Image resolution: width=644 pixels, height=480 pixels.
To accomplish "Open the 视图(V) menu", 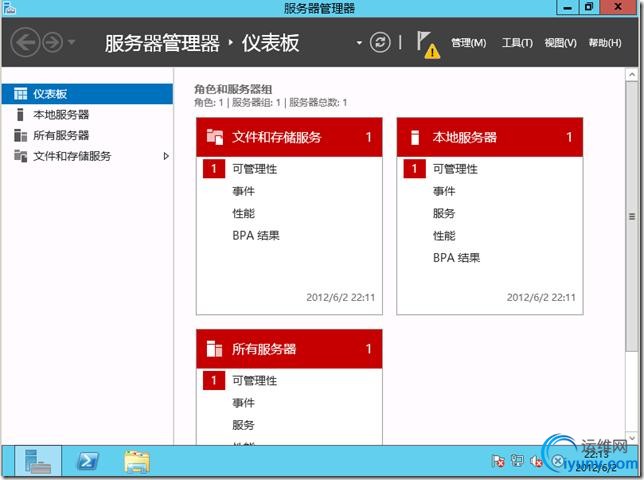I will click(x=560, y=43).
